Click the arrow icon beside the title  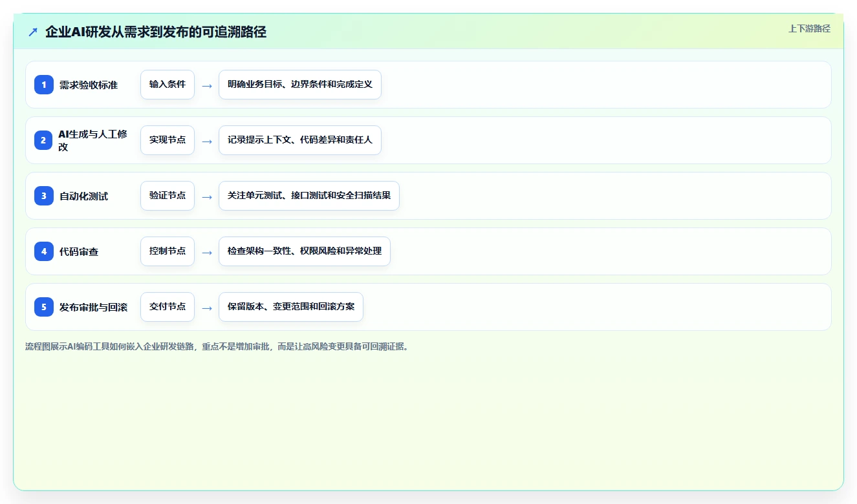pos(33,32)
